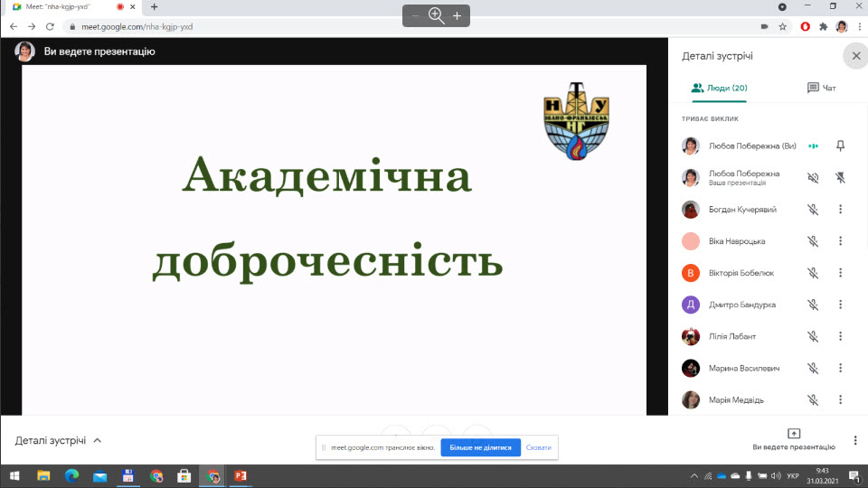Click muted mic icon for Марина Василевич
This screenshot has width=868, height=488.
(x=813, y=368)
